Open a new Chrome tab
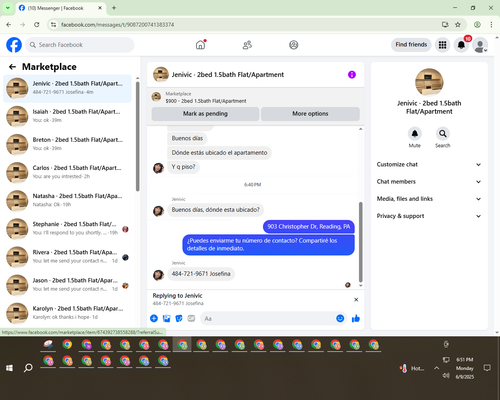Viewport: 500px width, 400px height. 114,8
